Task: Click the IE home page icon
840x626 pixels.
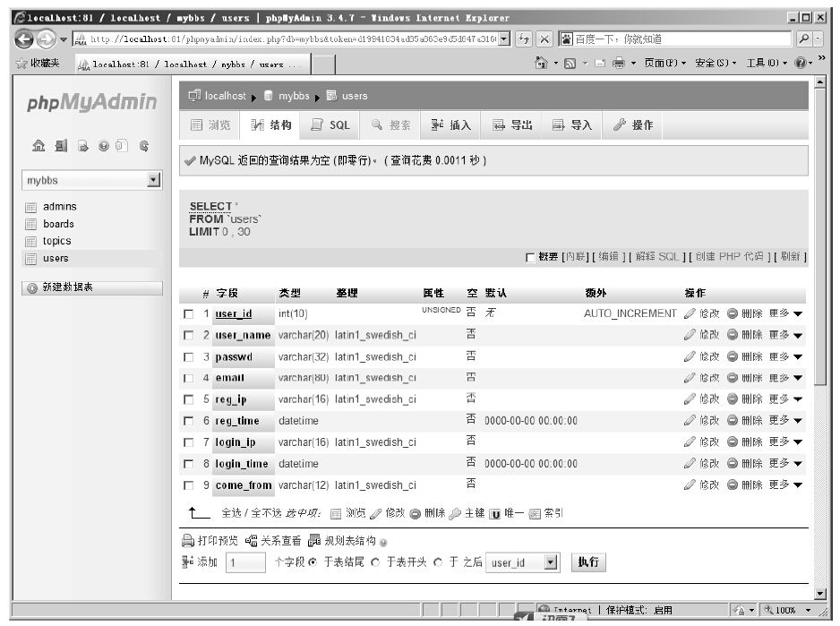Action: click(541, 64)
